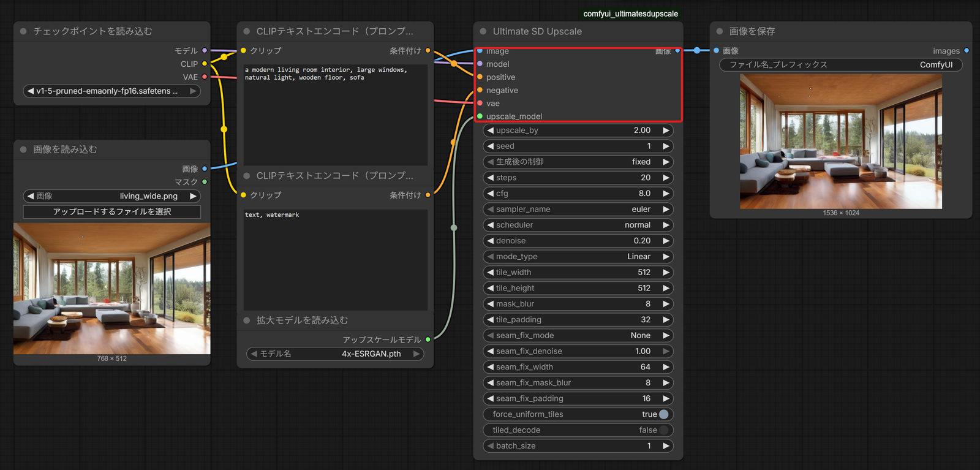
Task: Increase the steps value with the right arrow
Action: [x=666, y=178]
